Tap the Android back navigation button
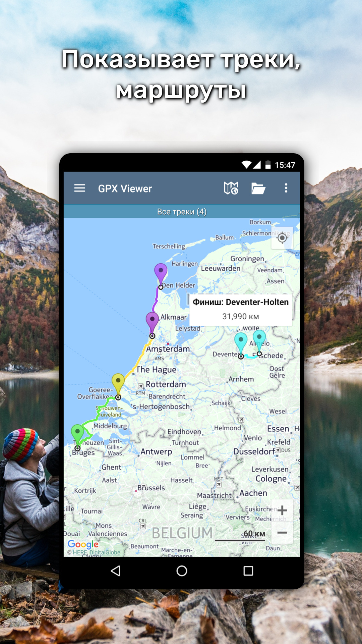 pos(115,571)
